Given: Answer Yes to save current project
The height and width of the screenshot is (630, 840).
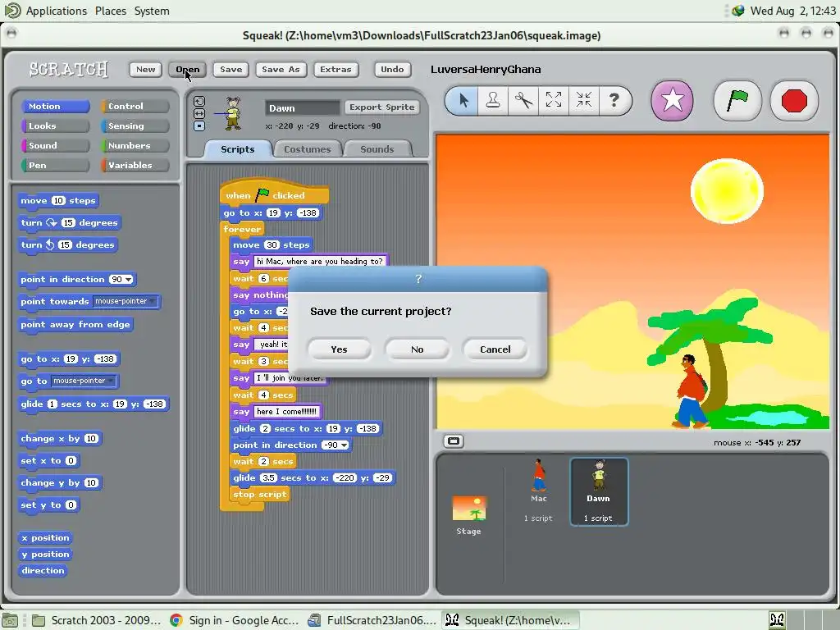Looking at the screenshot, I should (x=339, y=349).
